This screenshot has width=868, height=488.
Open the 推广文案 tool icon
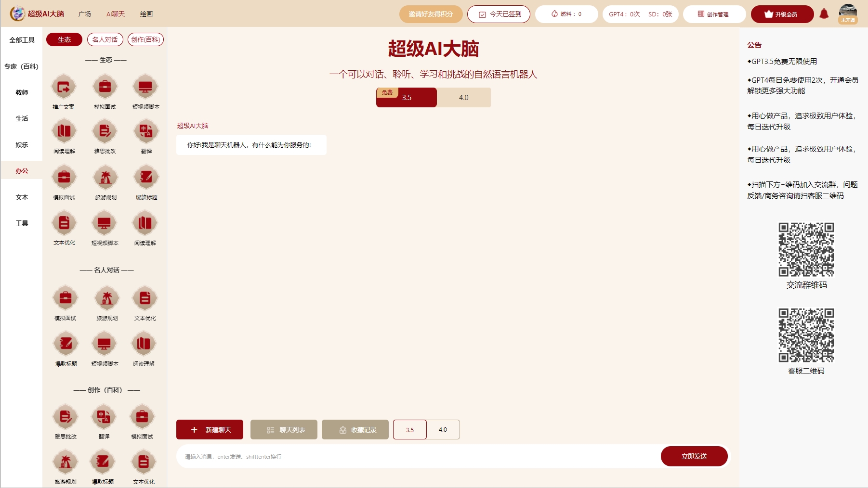click(64, 88)
